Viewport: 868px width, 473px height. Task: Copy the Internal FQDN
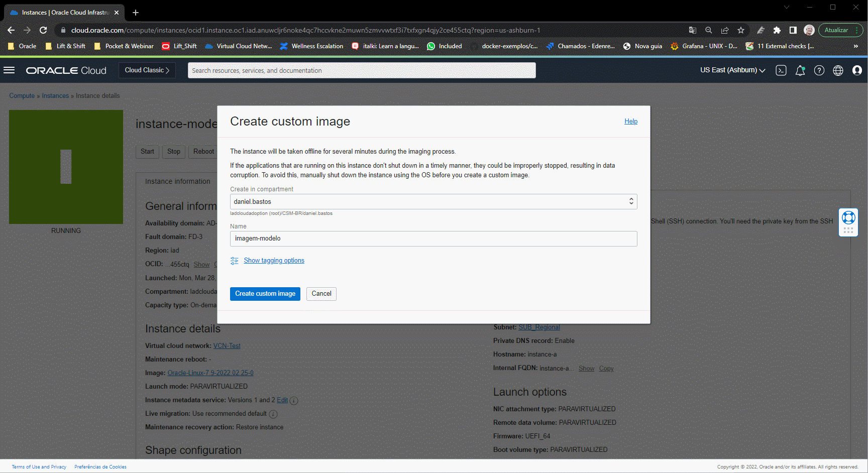coord(606,369)
